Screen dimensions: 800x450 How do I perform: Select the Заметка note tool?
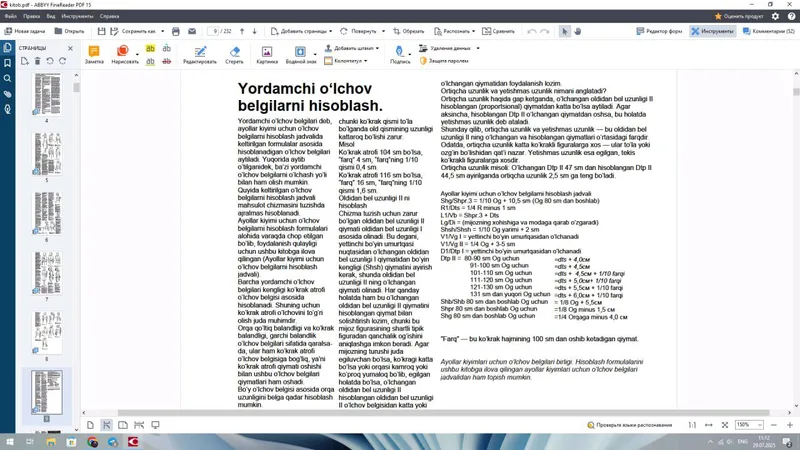click(94, 55)
